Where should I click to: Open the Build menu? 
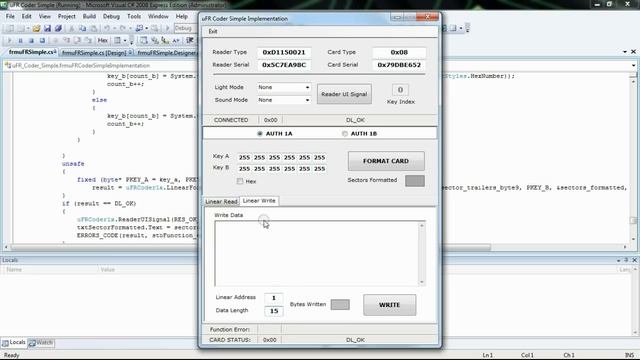pos(89,16)
